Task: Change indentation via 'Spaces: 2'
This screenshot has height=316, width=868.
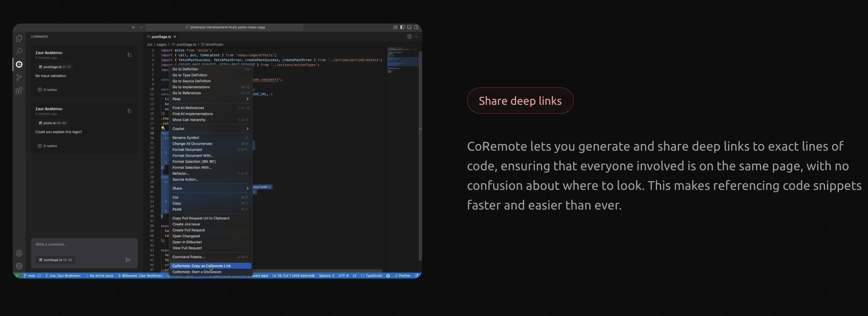Action: click(x=326, y=275)
